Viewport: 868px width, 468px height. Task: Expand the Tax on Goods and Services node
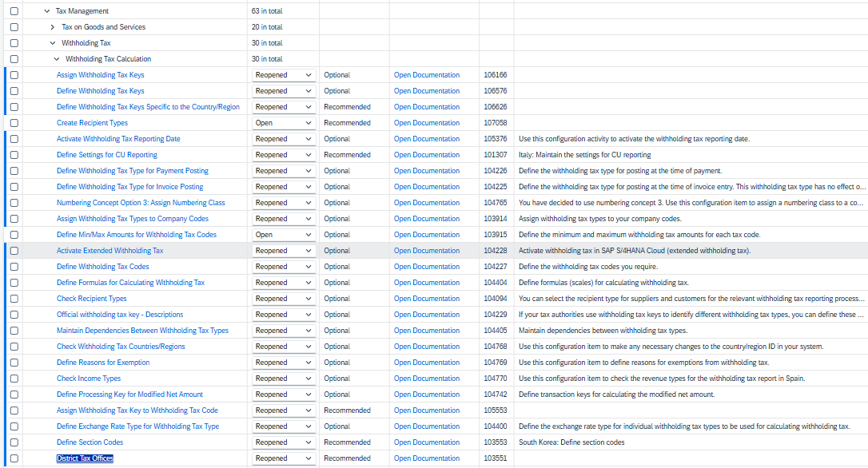click(x=53, y=27)
